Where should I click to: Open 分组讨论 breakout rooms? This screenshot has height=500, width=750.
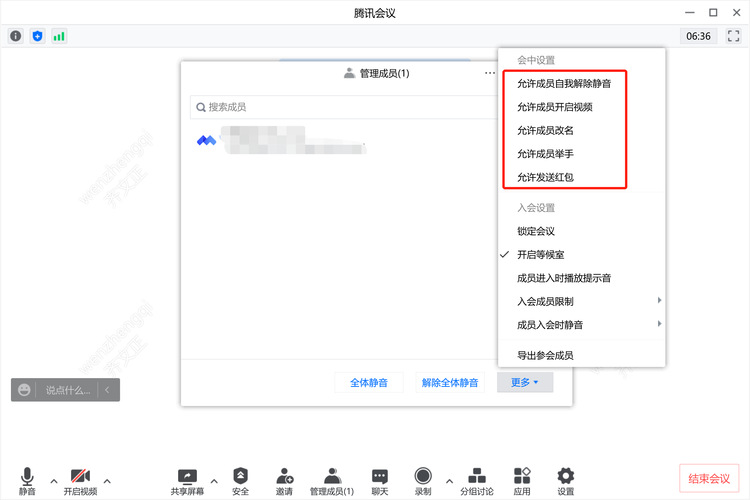[x=477, y=481]
